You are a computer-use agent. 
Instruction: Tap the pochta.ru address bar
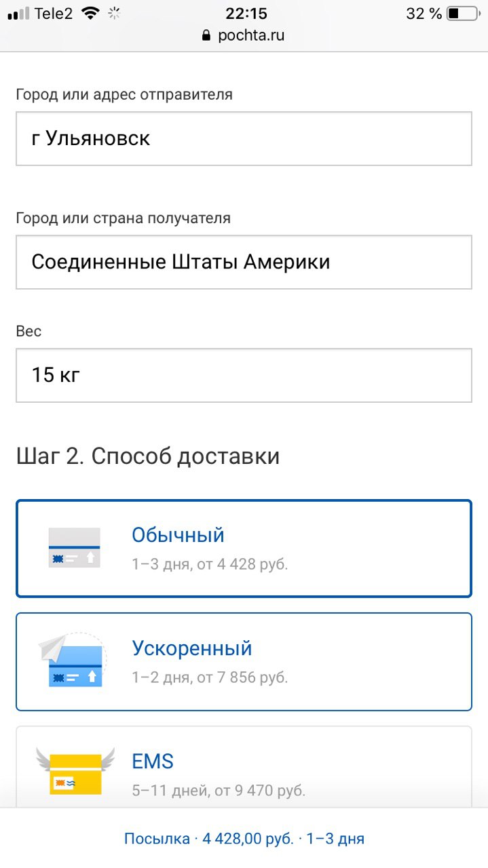(250, 35)
